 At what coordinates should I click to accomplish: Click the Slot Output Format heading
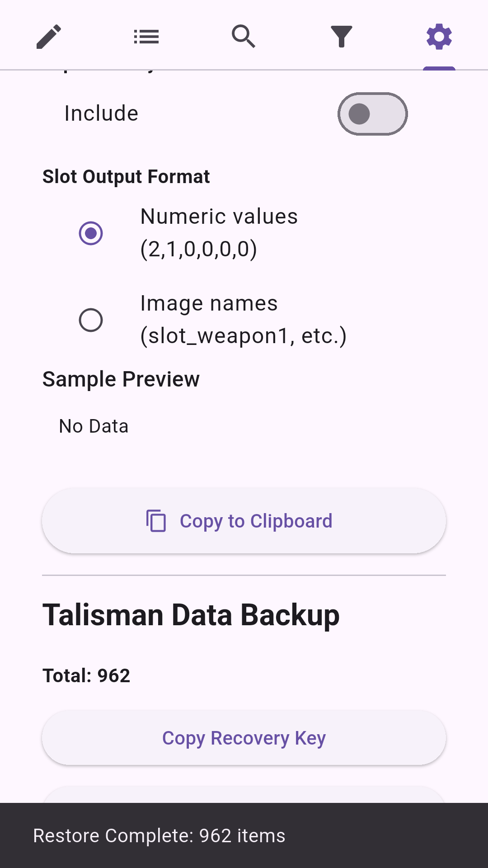(127, 177)
